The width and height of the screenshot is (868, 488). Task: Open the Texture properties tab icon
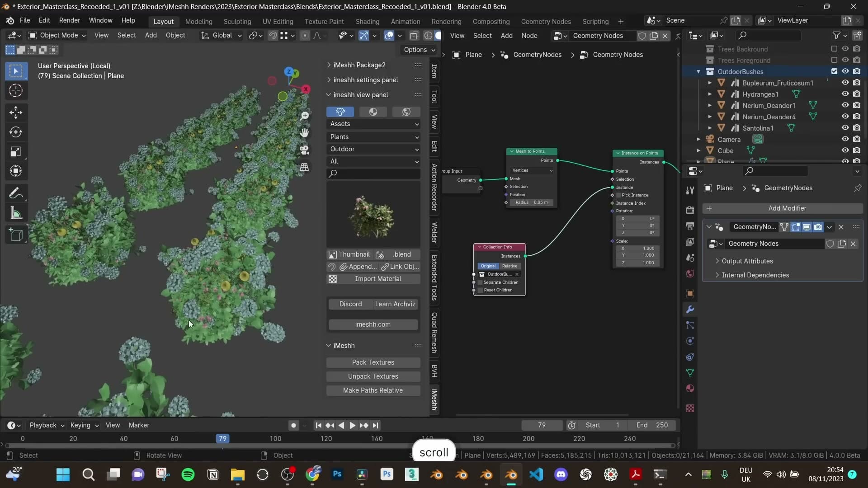[x=690, y=408]
